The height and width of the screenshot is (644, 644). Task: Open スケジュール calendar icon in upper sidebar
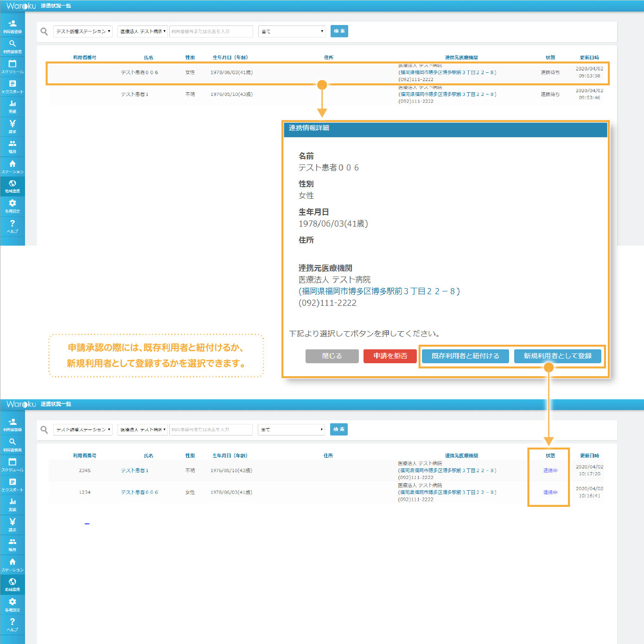point(13,66)
